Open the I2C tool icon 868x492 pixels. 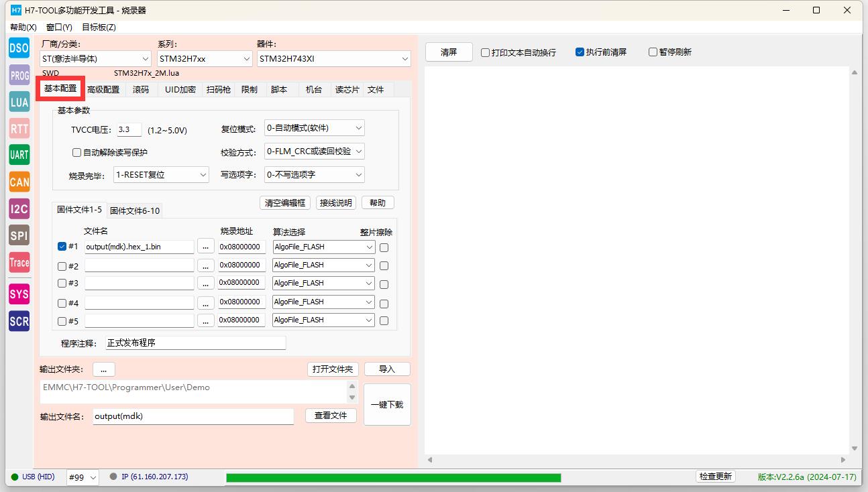pyautogui.click(x=19, y=208)
